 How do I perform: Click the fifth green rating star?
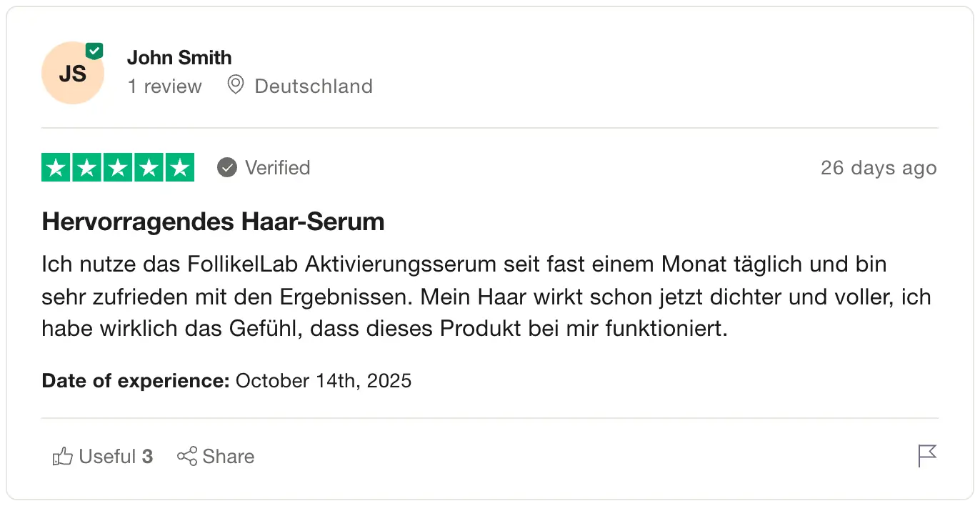(x=179, y=168)
